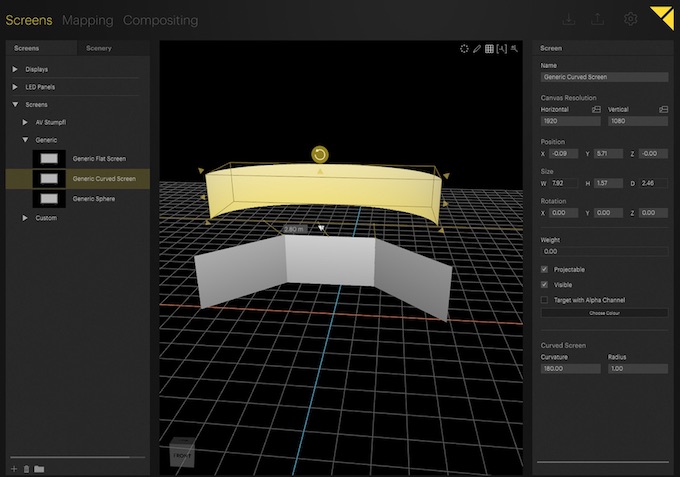The width and height of the screenshot is (680, 477).
Task: Click the upload/export icon in header
Action: pos(598,19)
